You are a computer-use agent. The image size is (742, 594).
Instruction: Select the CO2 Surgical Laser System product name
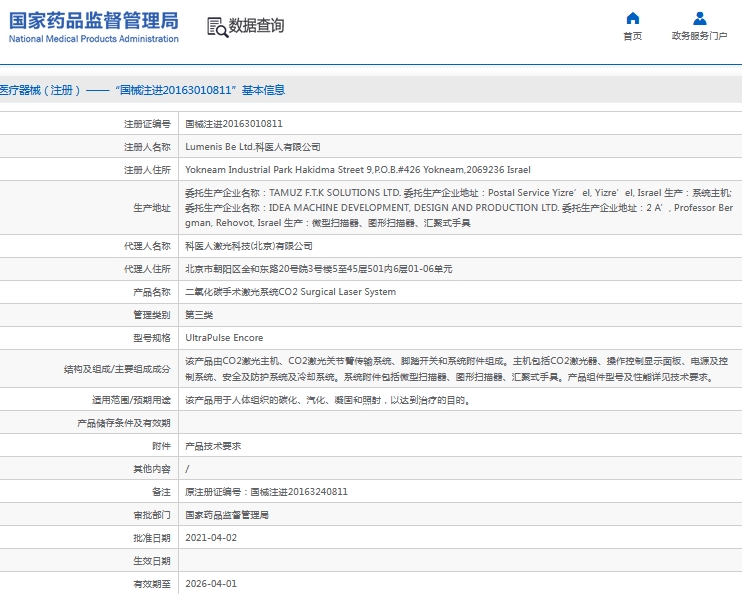click(291, 292)
